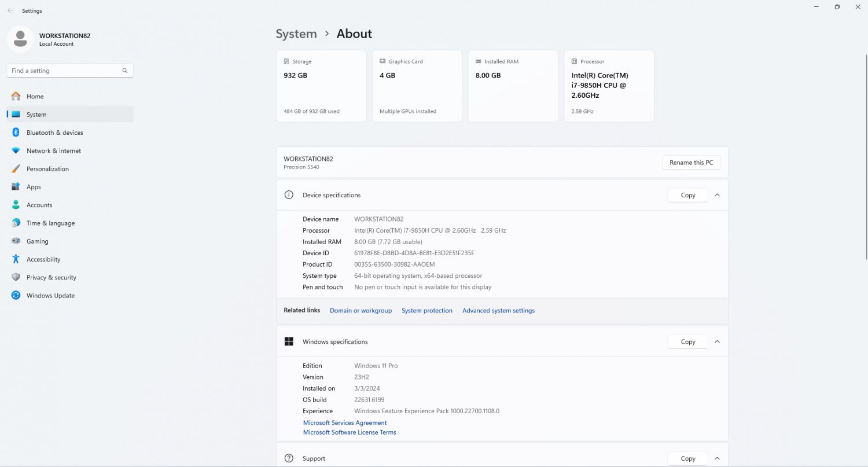The image size is (868, 467).
Task: Click the Device ID value 61978F8E-DBBD-4D8A-BE81-E3D2E51F235F
Action: pos(414,253)
